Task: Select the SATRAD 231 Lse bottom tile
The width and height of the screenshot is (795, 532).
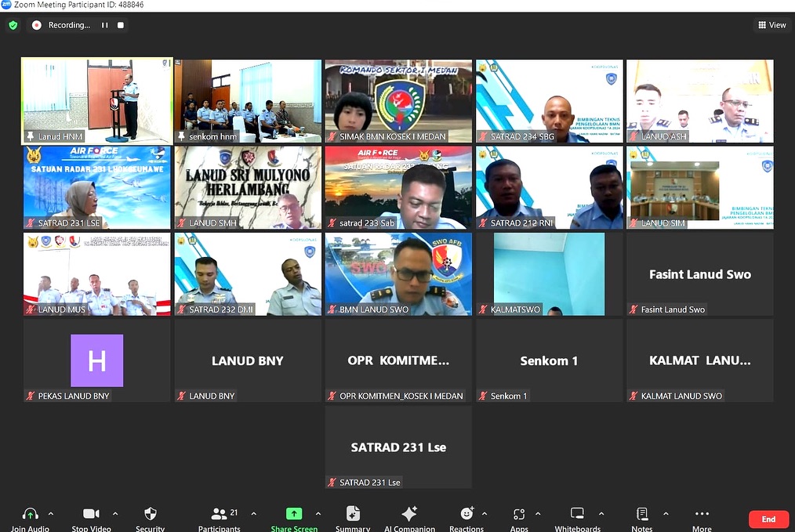Action: click(398, 447)
